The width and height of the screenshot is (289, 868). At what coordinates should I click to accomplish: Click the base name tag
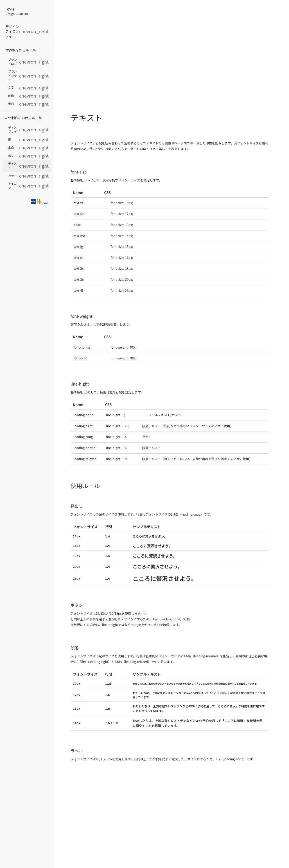coord(77,225)
